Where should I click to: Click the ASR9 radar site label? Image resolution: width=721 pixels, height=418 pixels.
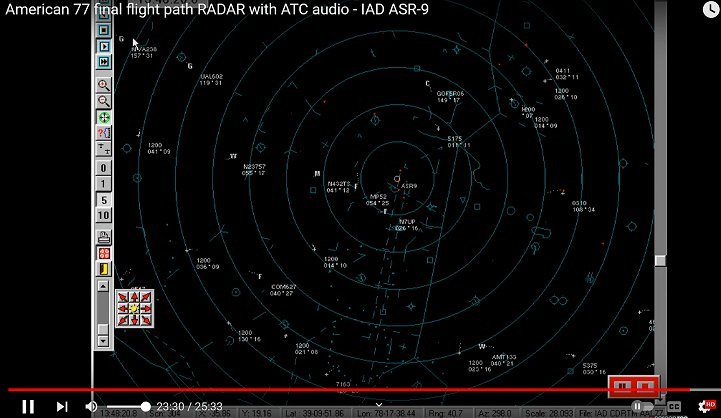pos(409,186)
